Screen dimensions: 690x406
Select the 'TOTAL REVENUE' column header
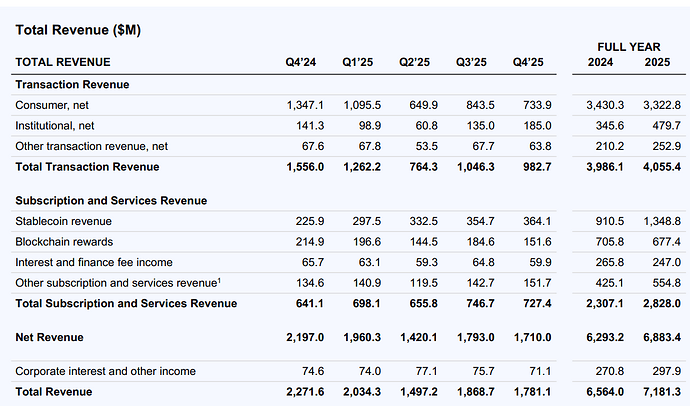pyautogui.click(x=62, y=62)
